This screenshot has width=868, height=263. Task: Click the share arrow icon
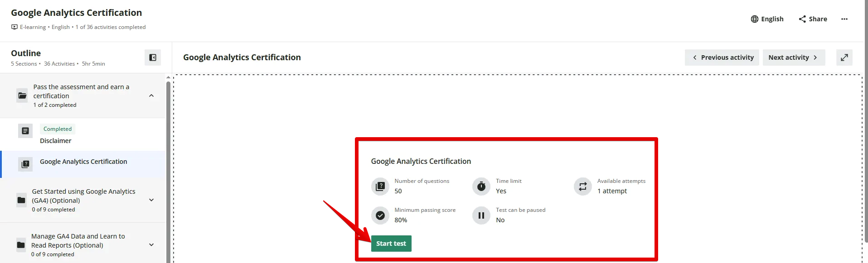802,19
